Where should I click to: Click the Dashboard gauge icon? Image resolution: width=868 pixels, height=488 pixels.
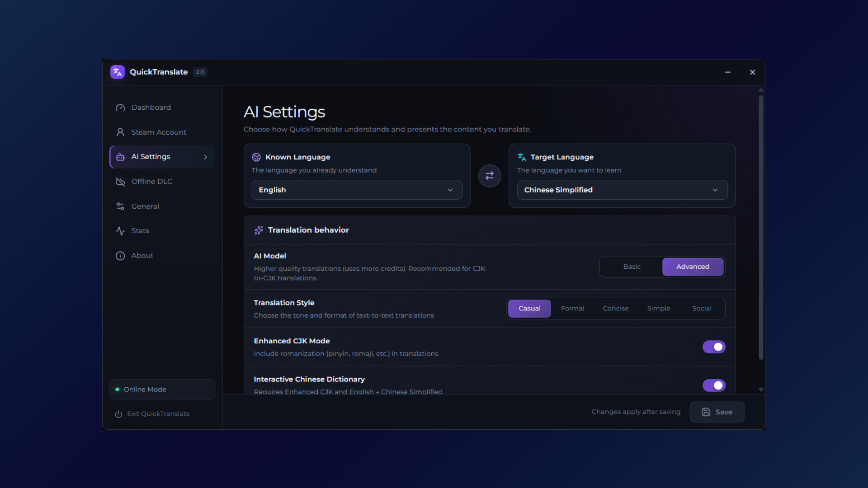[120, 108]
